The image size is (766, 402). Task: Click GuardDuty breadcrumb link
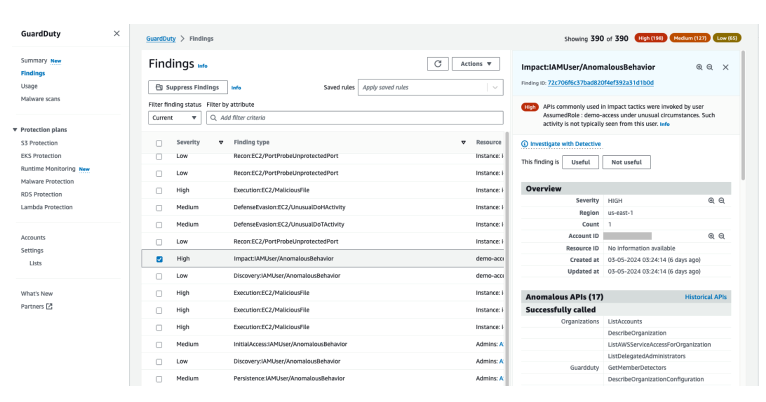tap(161, 39)
